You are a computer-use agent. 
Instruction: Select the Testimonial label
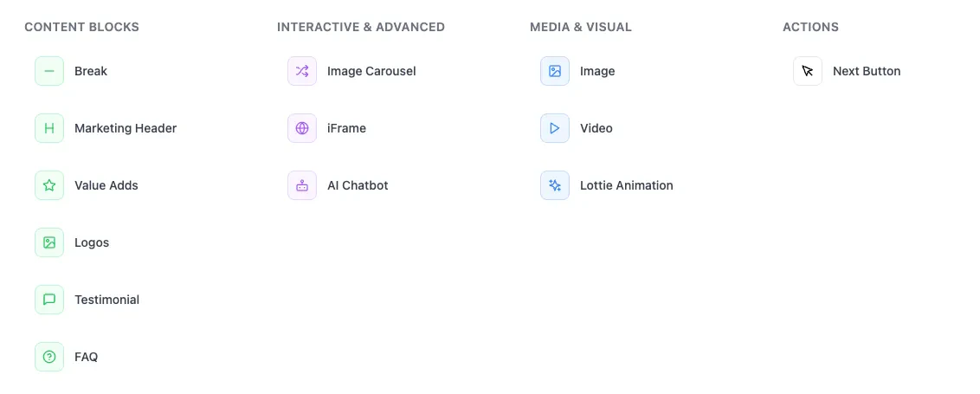pyautogui.click(x=106, y=300)
